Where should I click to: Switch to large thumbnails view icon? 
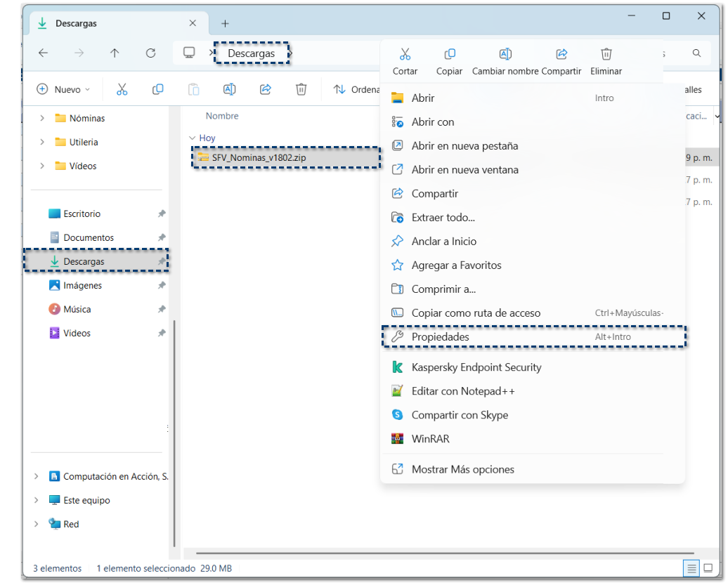pos(710,567)
